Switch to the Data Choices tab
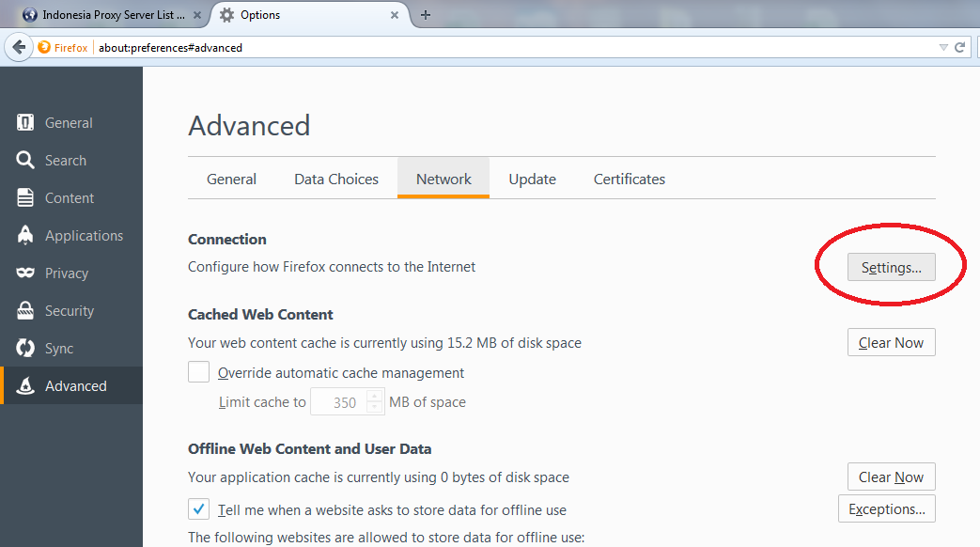The width and height of the screenshot is (980, 547). (x=336, y=180)
